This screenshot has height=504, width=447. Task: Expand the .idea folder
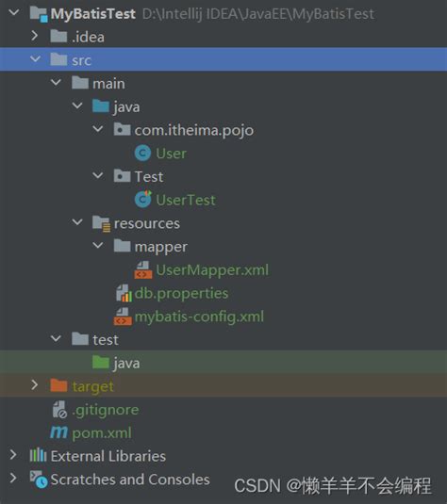35,36
